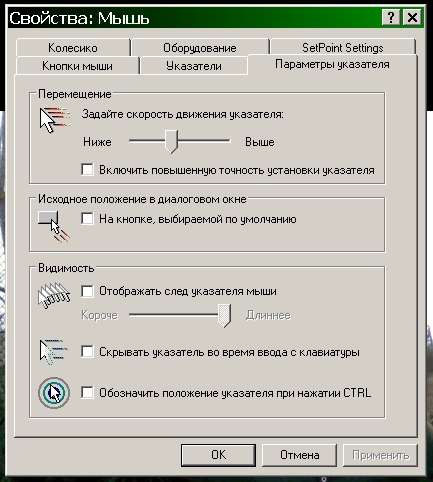Enable Отображать след указателя мыши

coord(87,291)
